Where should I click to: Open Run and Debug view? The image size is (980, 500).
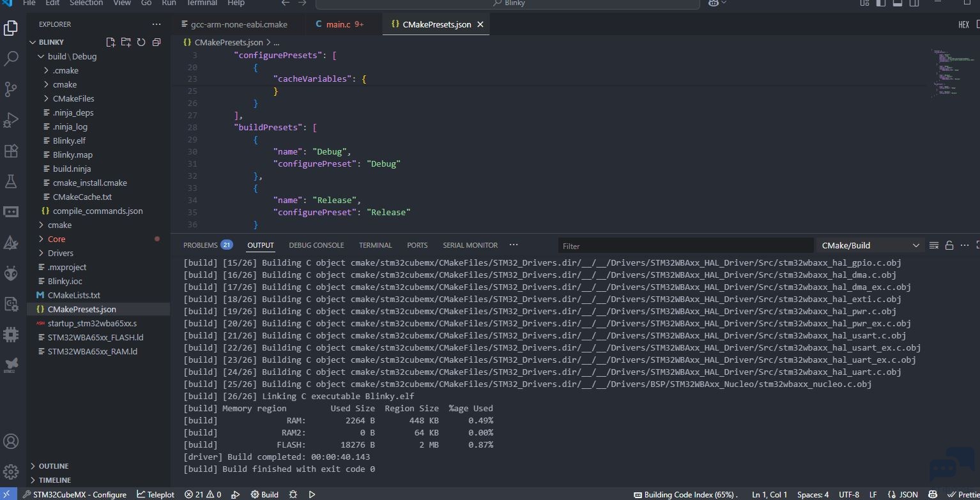coord(11,120)
